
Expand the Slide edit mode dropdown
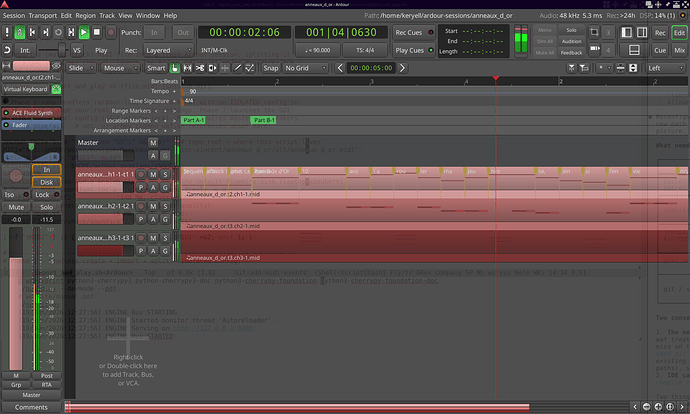click(81, 68)
